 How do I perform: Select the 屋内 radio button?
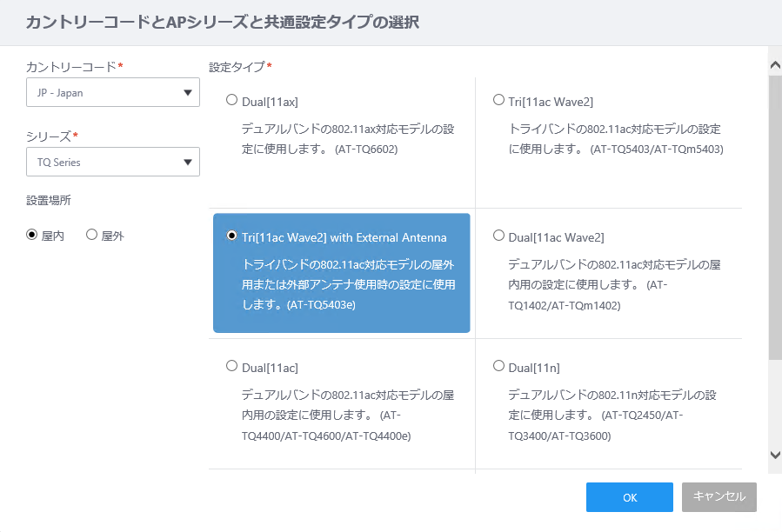(32, 235)
